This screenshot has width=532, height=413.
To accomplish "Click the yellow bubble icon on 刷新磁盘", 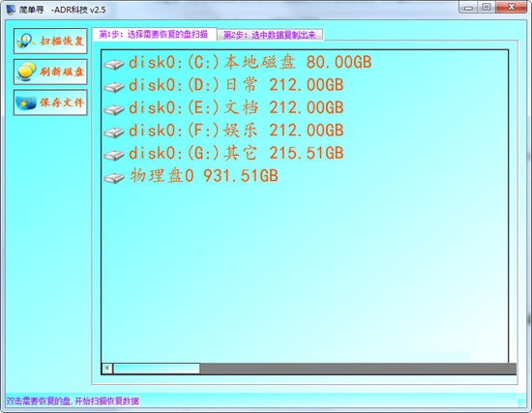I will (x=26, y=72).
